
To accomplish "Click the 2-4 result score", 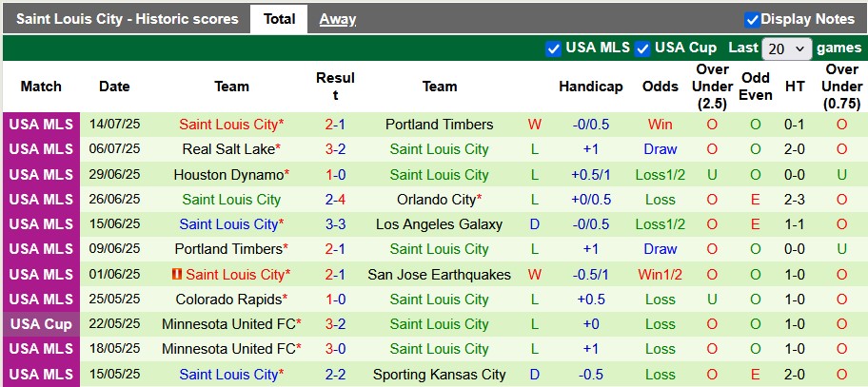I will (335, 200).
